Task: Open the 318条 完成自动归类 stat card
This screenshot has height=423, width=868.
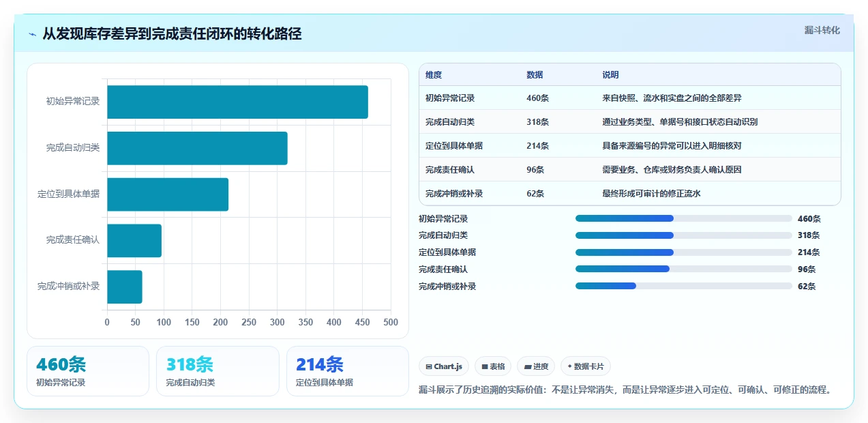Action: pos(218,371)
